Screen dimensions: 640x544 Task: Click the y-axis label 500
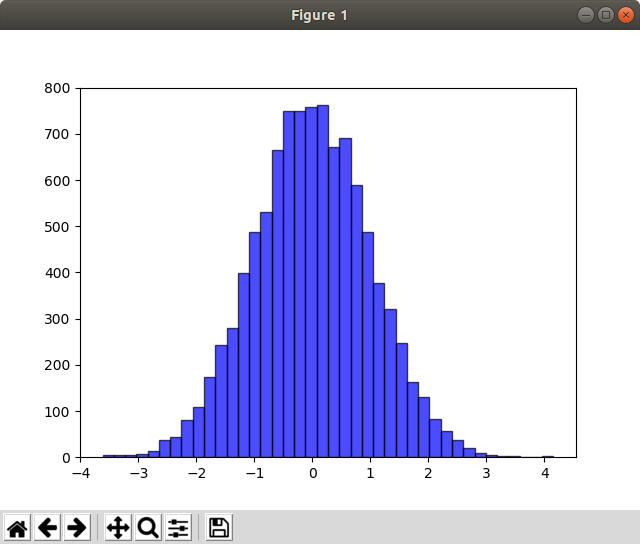(57, 227)
